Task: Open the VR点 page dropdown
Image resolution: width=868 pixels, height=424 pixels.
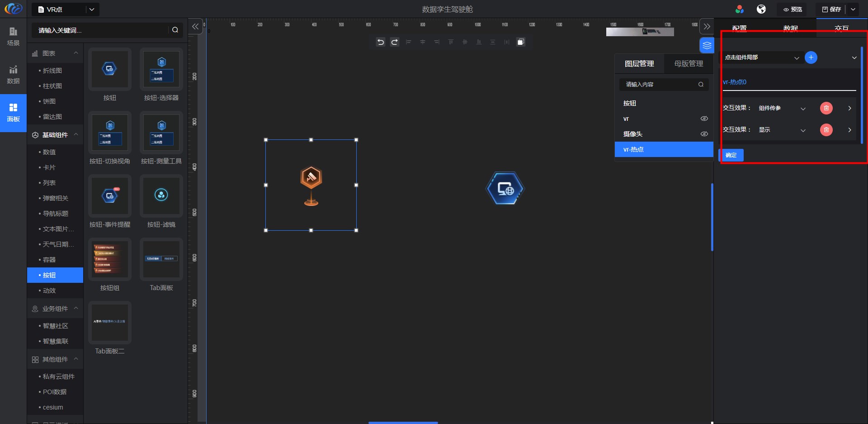Action: click(x=92, y=9)
